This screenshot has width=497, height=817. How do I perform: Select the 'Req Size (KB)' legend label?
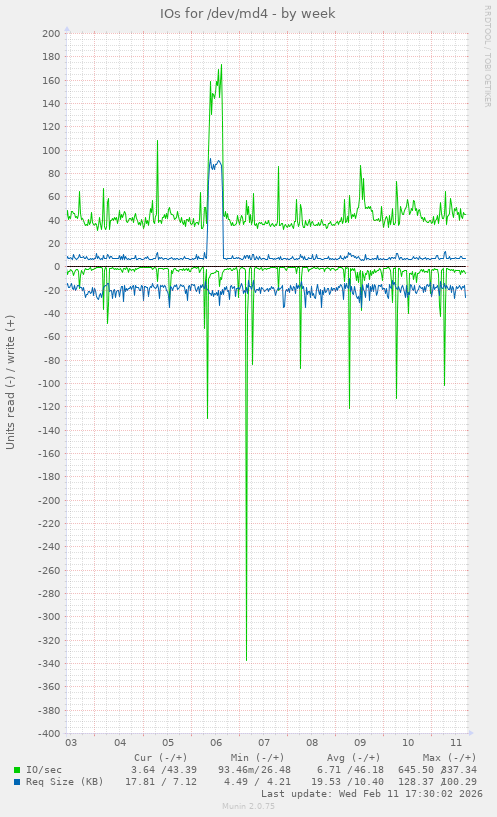tap(65, 782)
